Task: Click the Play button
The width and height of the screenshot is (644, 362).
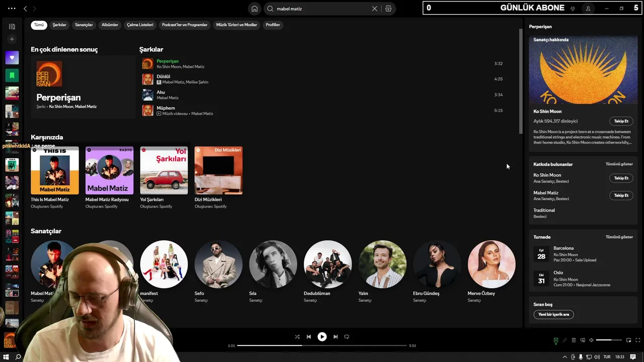Action: (322, 337)
